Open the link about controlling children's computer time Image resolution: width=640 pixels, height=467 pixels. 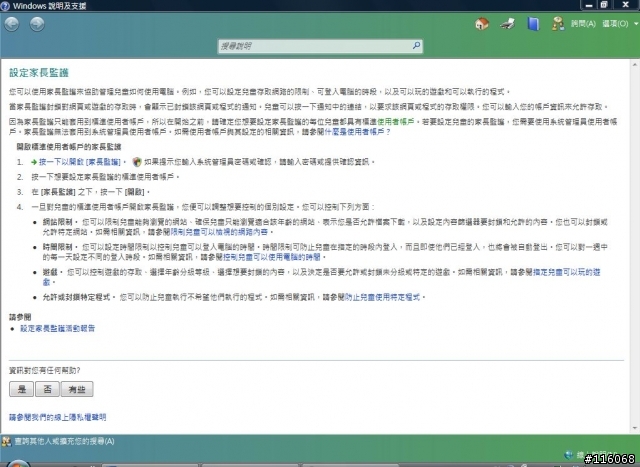(x=271, y=257)
